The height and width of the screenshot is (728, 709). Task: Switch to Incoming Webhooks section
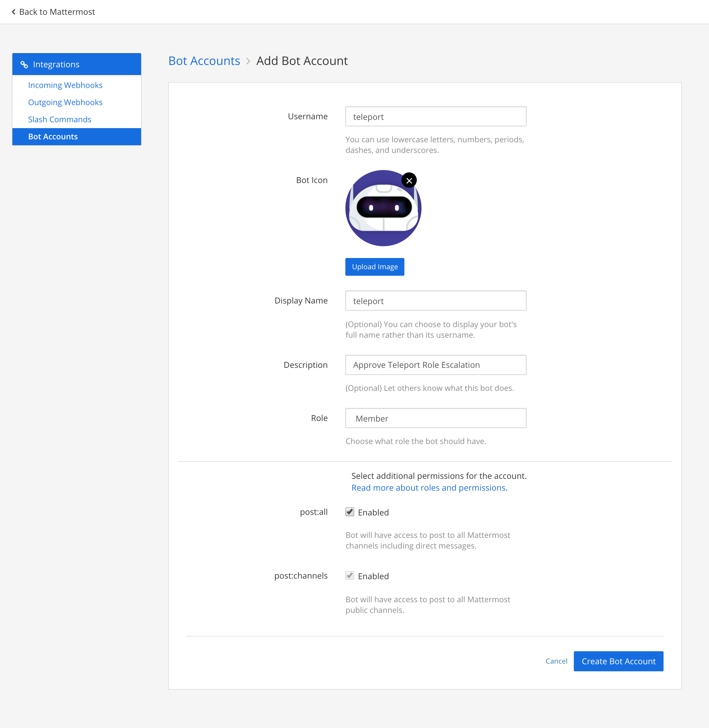pos(65,85)
